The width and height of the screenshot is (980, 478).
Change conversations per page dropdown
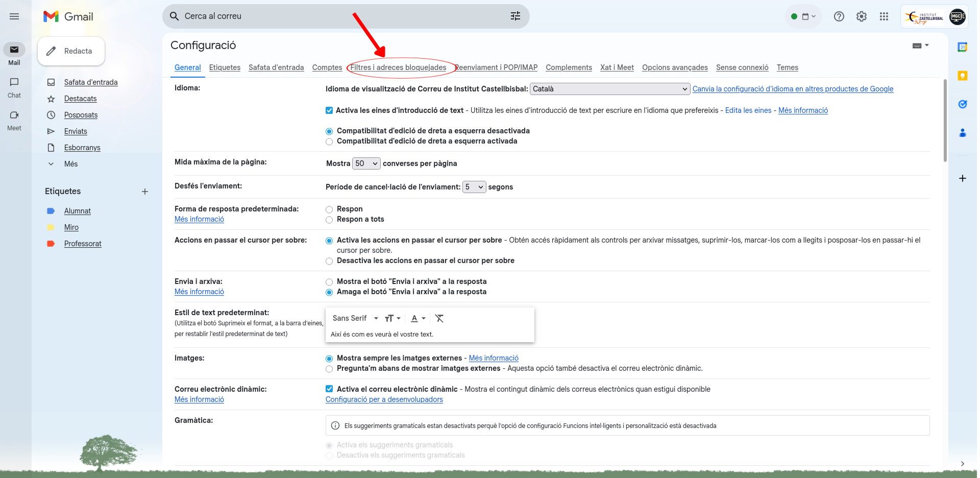[366, 163]
